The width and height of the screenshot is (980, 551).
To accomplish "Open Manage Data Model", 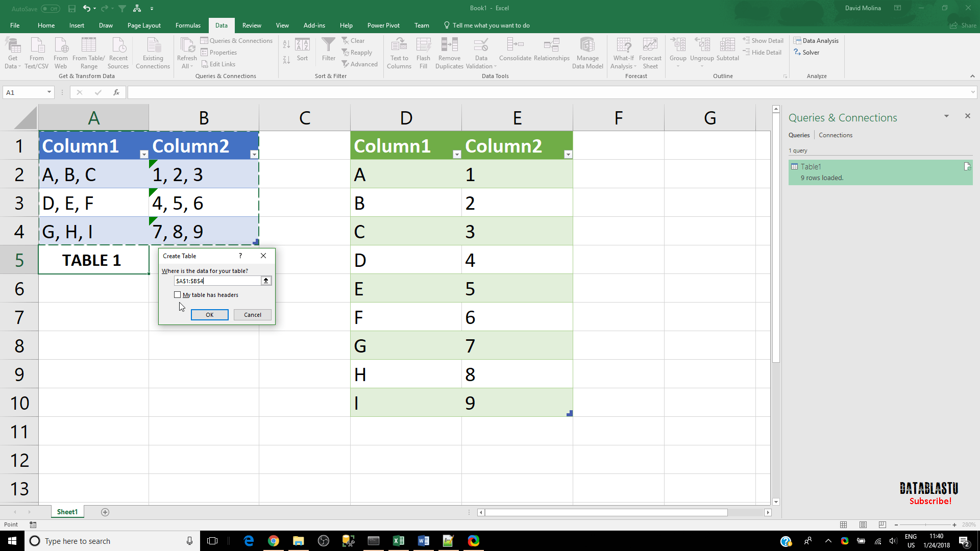I will click(x=587, y=53).
